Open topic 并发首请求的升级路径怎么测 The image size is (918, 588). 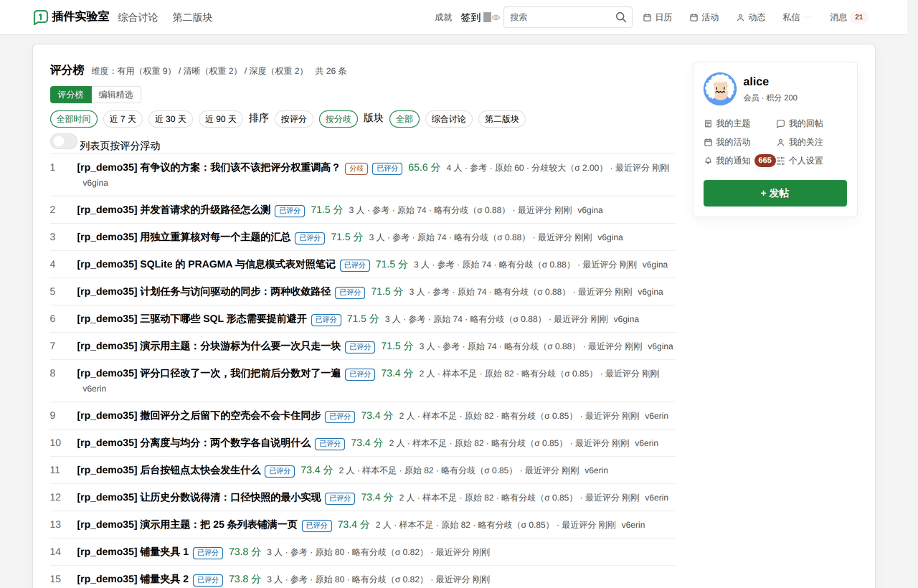(174, 210)
